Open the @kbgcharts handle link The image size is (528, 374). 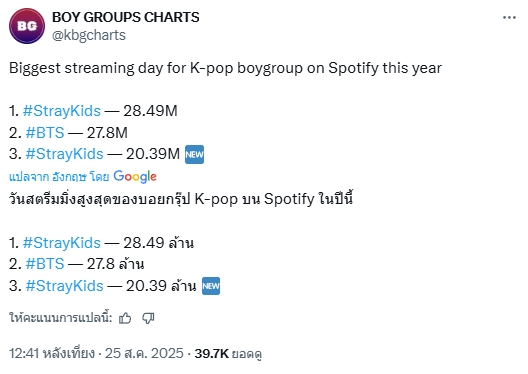pos(89,35)
